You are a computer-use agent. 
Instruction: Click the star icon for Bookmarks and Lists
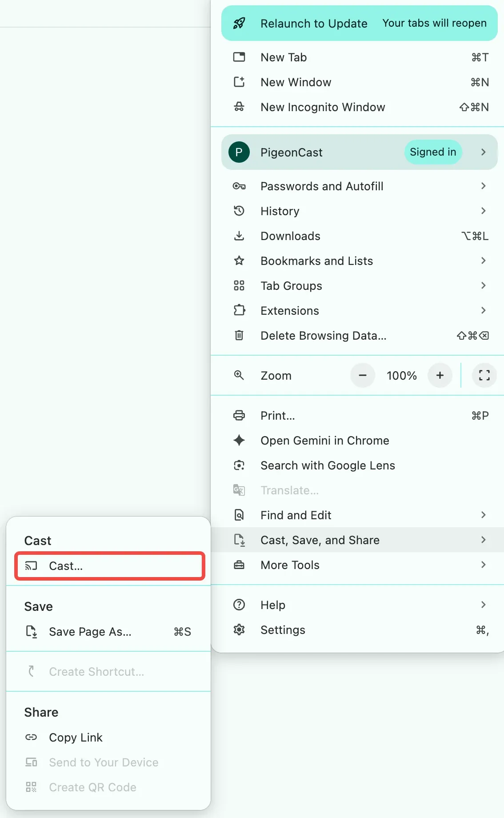[x=239, y=261]
